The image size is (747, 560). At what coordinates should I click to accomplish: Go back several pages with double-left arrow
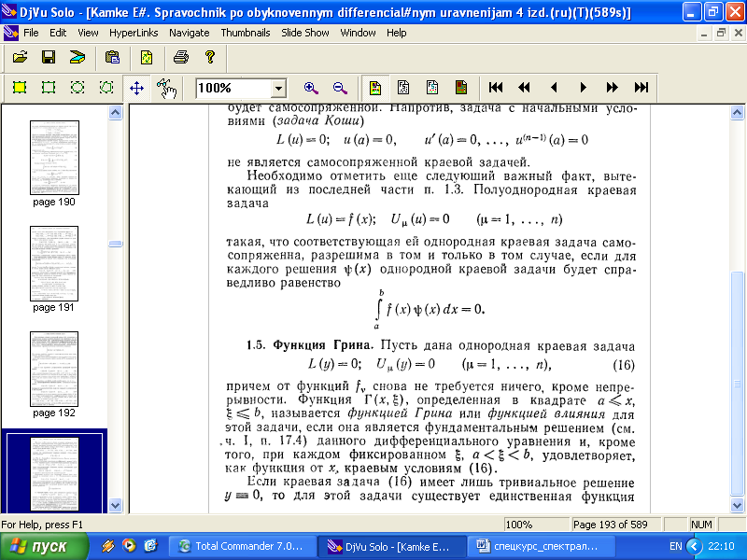click(524, 88)
